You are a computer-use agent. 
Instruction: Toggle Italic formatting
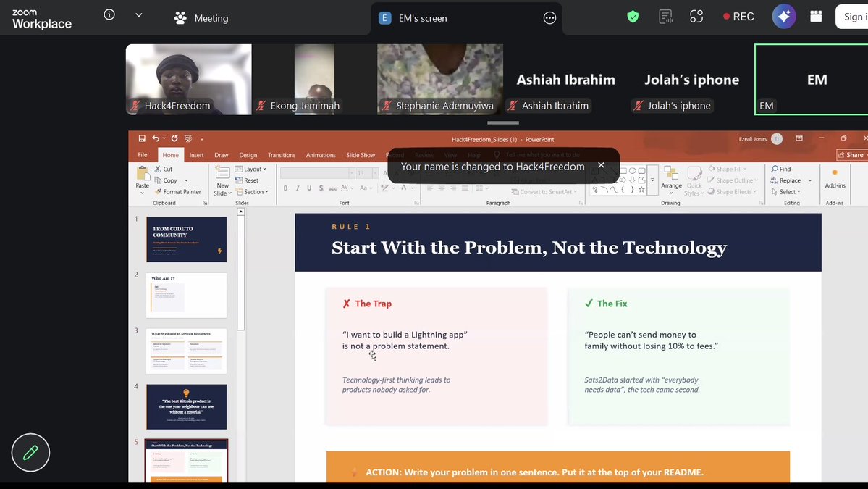point(298,188)
